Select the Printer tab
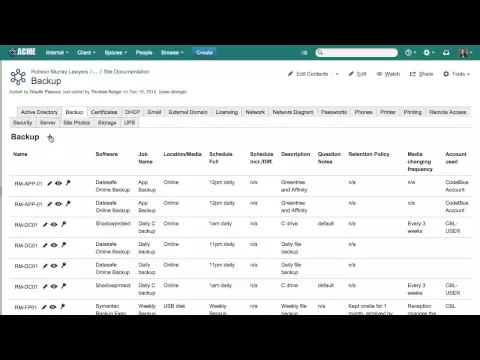This screenshot has width=480, height=360. click(x=388, y=112)
